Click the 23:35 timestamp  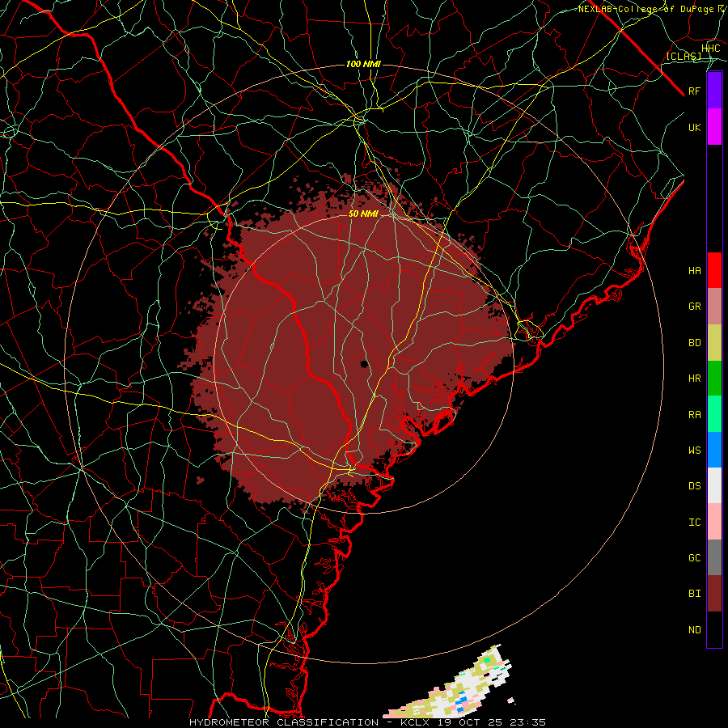[x=530, y=722]
